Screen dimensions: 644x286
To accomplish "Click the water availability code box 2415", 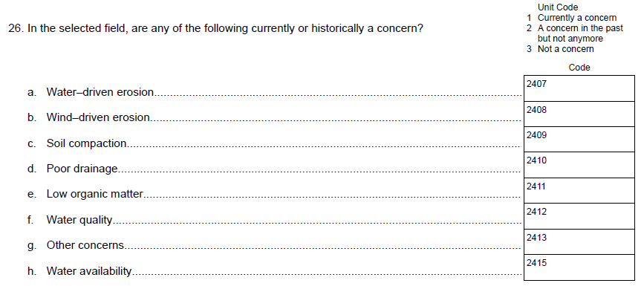I will pyautogui.click(x=579, y=267).
